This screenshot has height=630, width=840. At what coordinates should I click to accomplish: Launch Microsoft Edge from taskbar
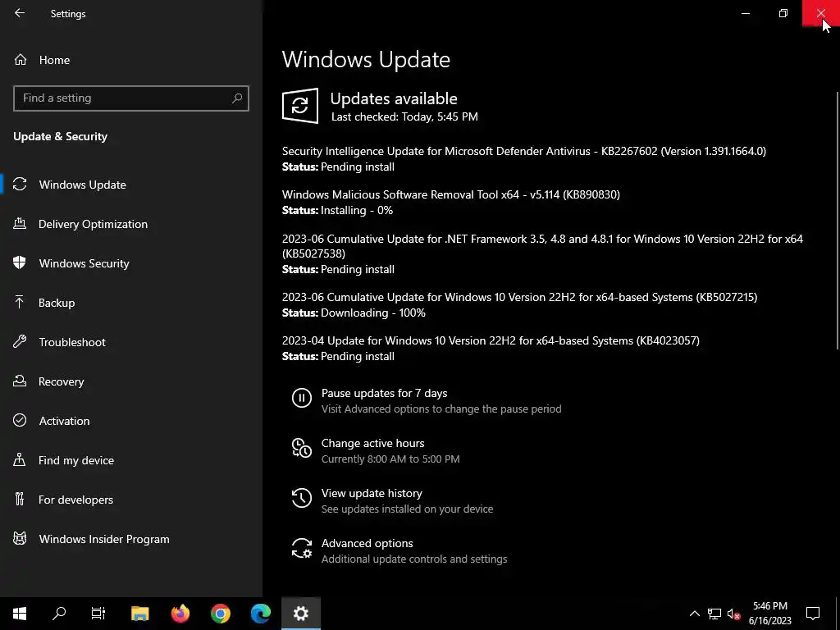(261, 614)
